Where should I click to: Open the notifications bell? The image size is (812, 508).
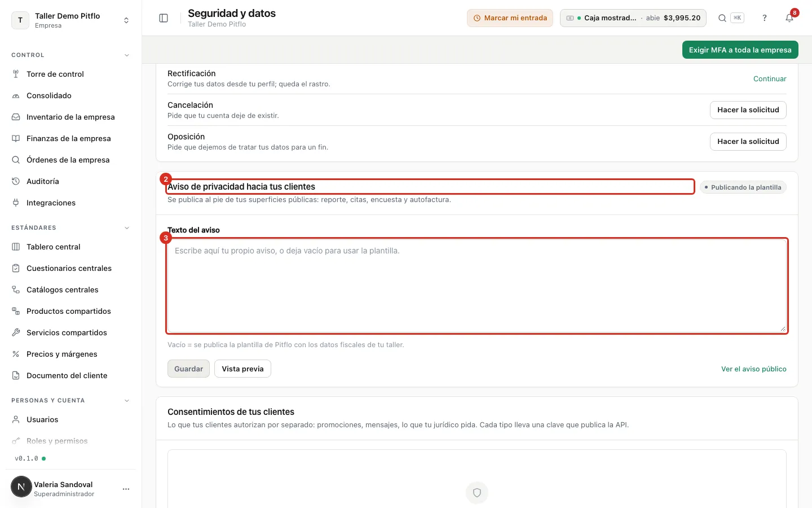click(789, 18)
